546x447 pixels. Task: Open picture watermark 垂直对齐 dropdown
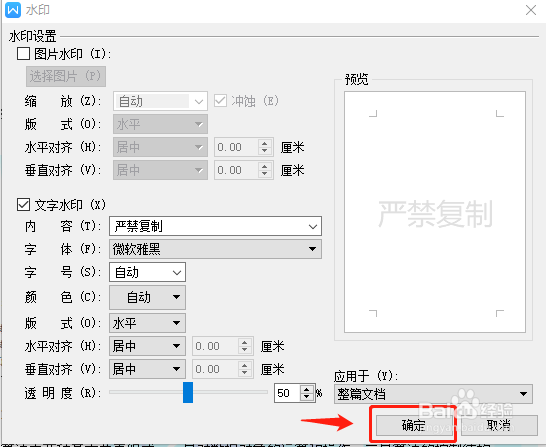click(x=160, y=170)
